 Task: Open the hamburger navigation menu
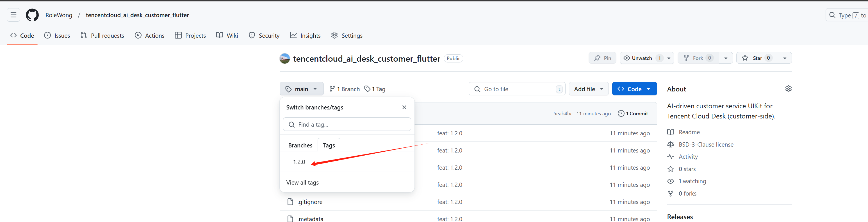[13, 15]
